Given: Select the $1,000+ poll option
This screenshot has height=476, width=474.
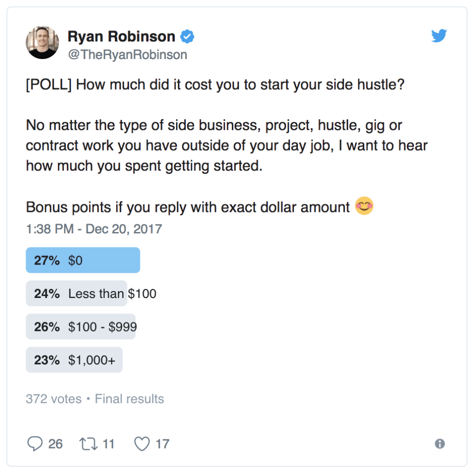Looking at the screenshot, I should (74, 360).
